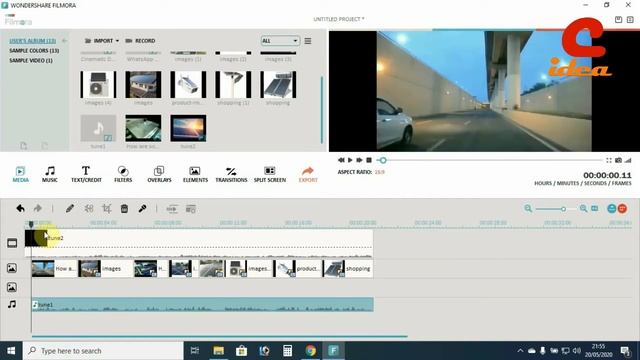Image resolution: width=640 pixels, height=360 pixels.
Task: Click the preview volume icon
Action: (x=628, y=160)
